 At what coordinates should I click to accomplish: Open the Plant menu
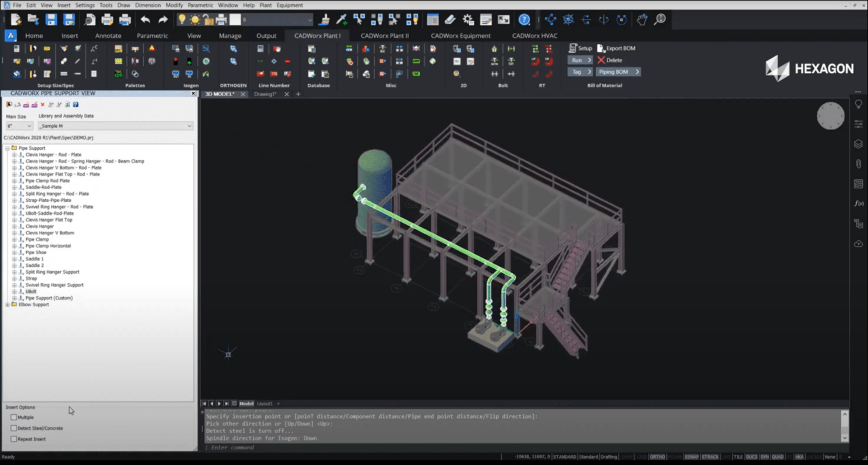265,5
